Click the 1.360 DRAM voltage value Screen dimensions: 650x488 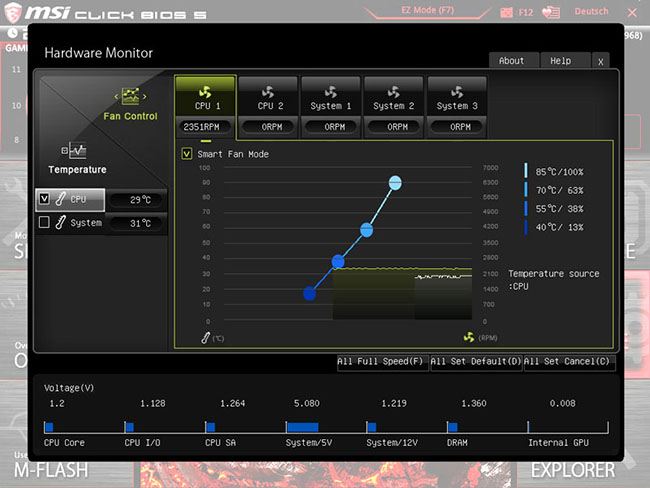[x=474, y=403]
